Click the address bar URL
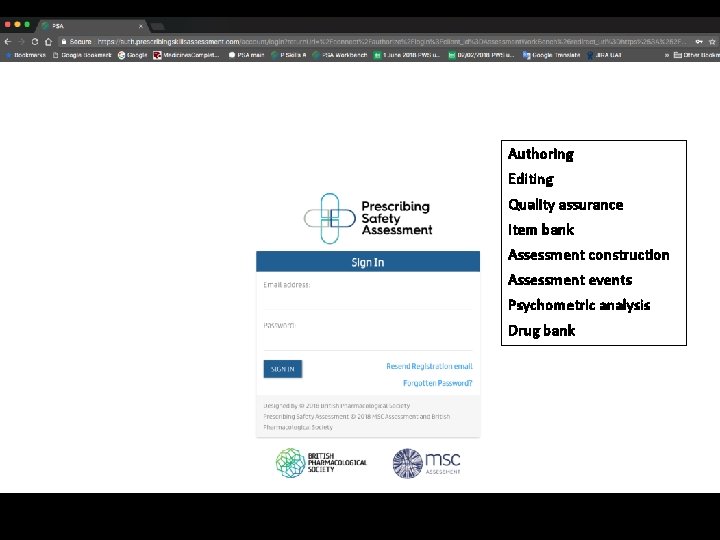 393,41
